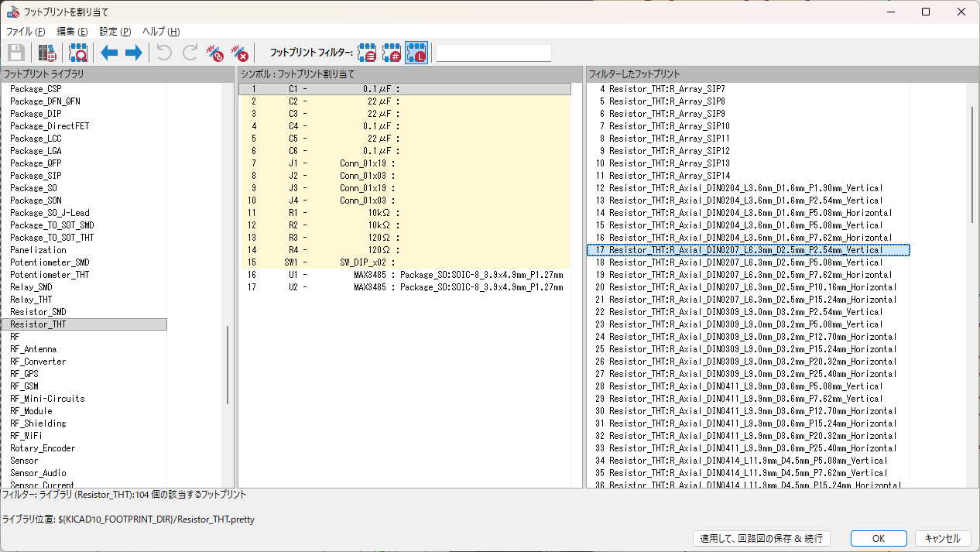Click the footprint library list scrollbar

pyautogui.click(x=228, y=365)
